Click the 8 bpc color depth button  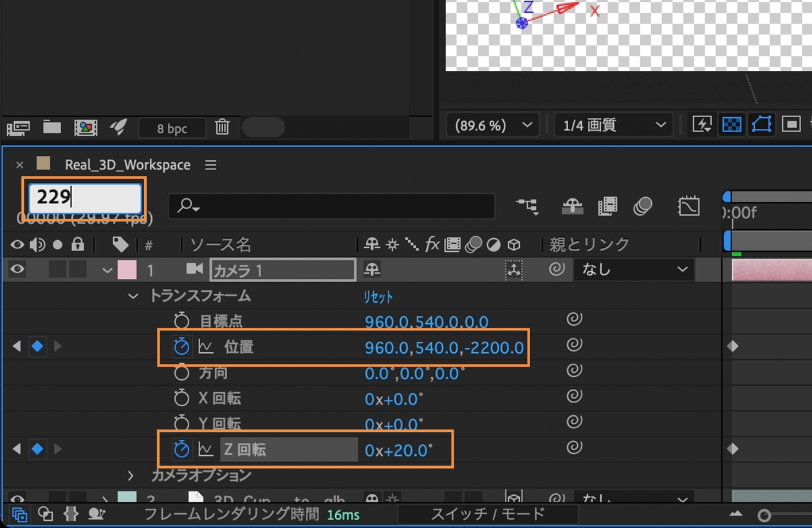(x=172, y=128)
